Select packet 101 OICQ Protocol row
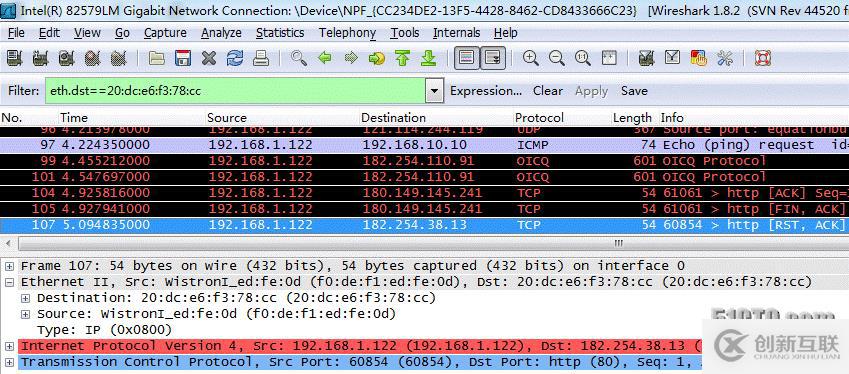Image resolution: width=849 pixels, height=374 pixels. (x=424, y=177)
